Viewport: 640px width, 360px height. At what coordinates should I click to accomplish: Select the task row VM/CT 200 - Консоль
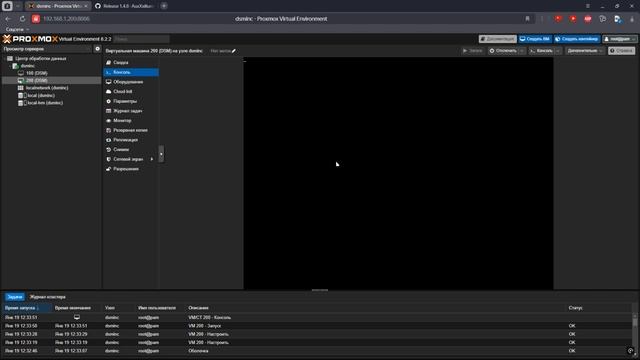pos(317,318)
